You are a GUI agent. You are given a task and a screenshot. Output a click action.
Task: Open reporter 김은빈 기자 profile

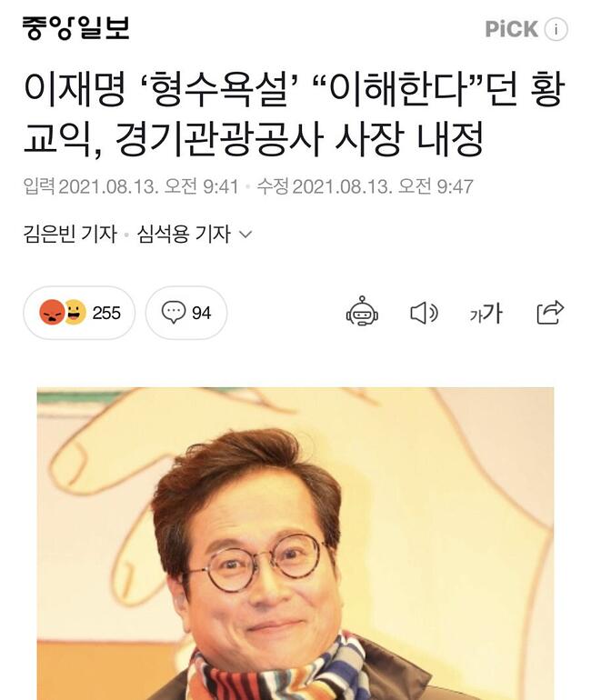(70, 234)
